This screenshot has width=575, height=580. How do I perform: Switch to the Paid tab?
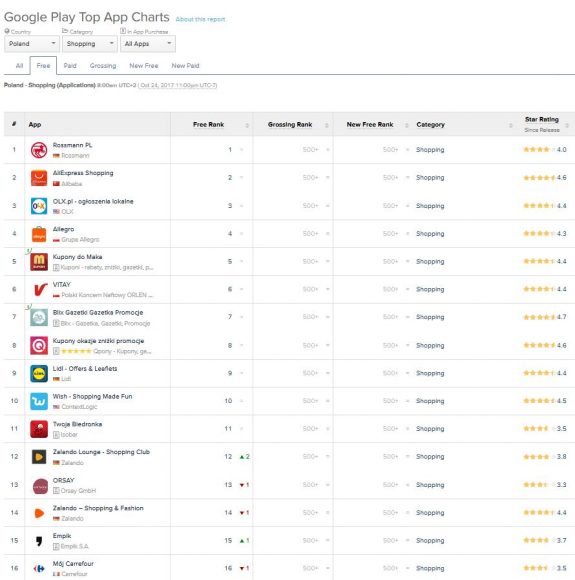pos(70,65)
